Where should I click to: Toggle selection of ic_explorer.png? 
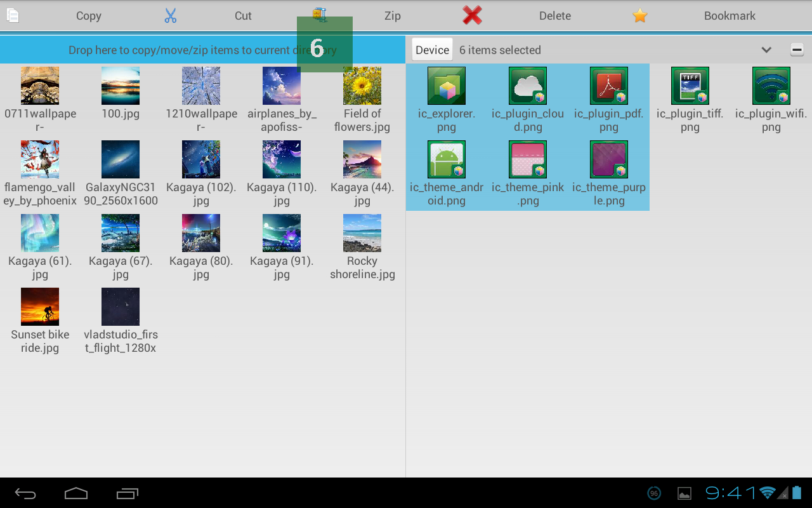[447, 86]
